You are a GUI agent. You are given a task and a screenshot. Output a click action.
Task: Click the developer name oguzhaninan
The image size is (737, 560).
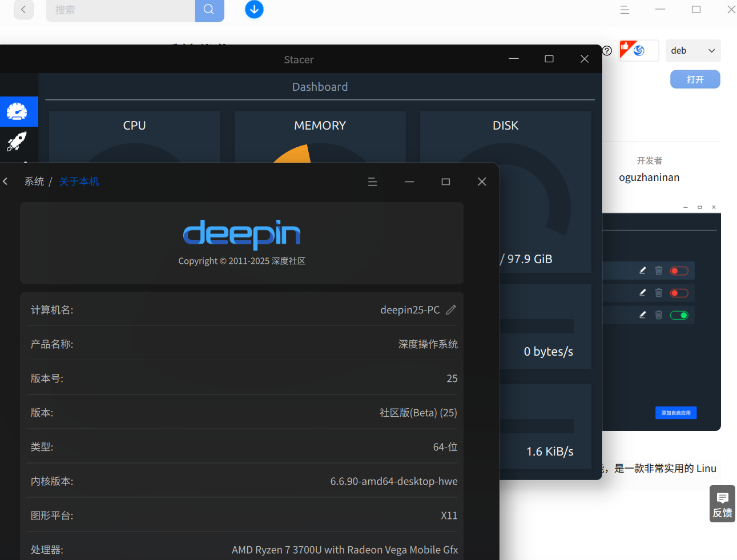coord(649,178)
